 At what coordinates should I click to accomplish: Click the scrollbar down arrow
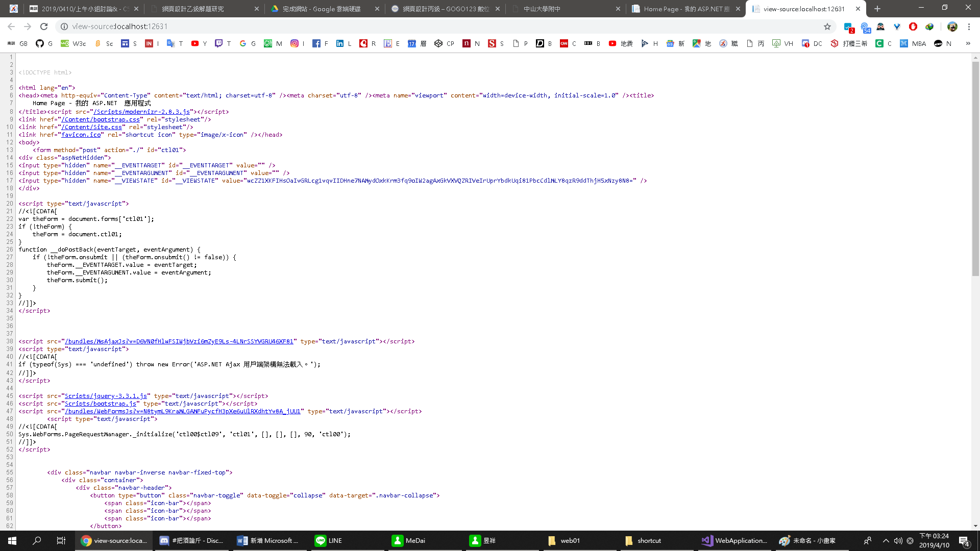click(x=975, y=526)
